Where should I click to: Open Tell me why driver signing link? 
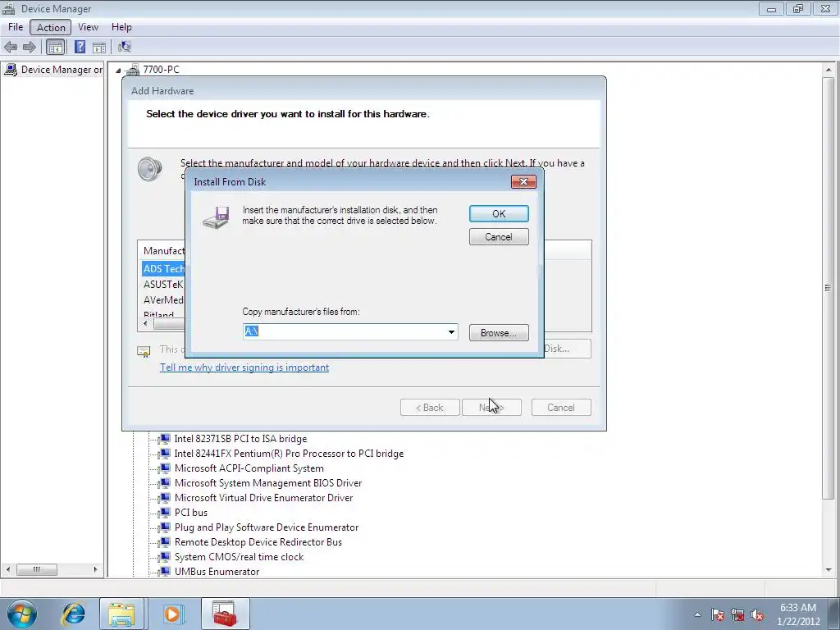(244, 367)
